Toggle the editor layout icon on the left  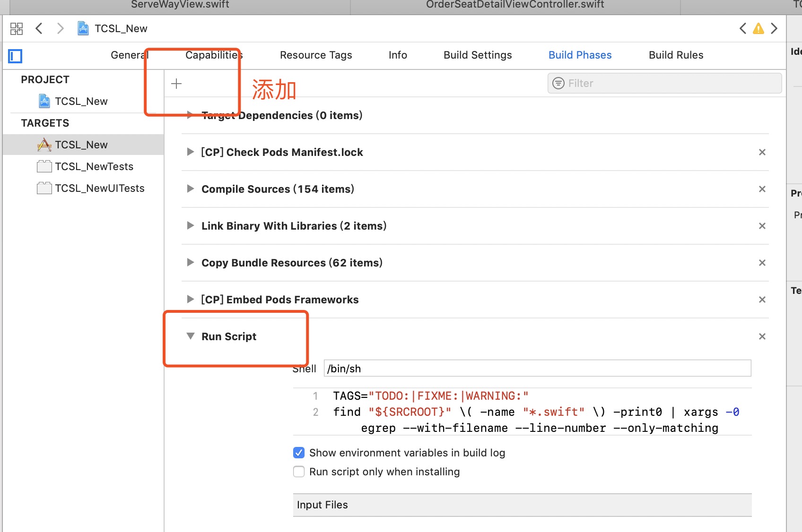15,56
